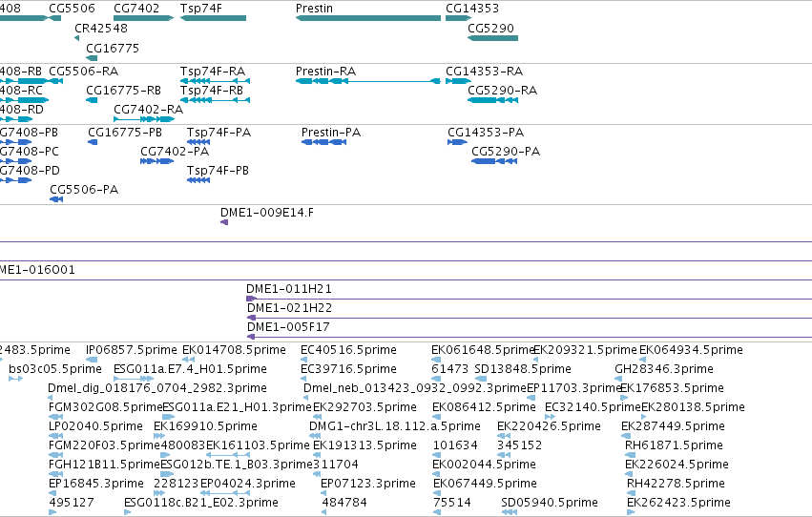Select transcript Prestin-RA
812x517 pixels.
click(x=368, y=81)
